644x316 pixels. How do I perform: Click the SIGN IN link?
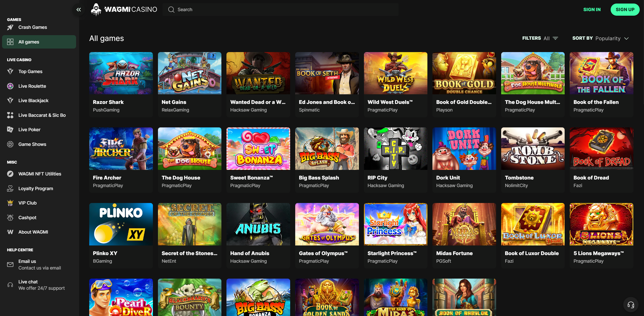[592, 10]
